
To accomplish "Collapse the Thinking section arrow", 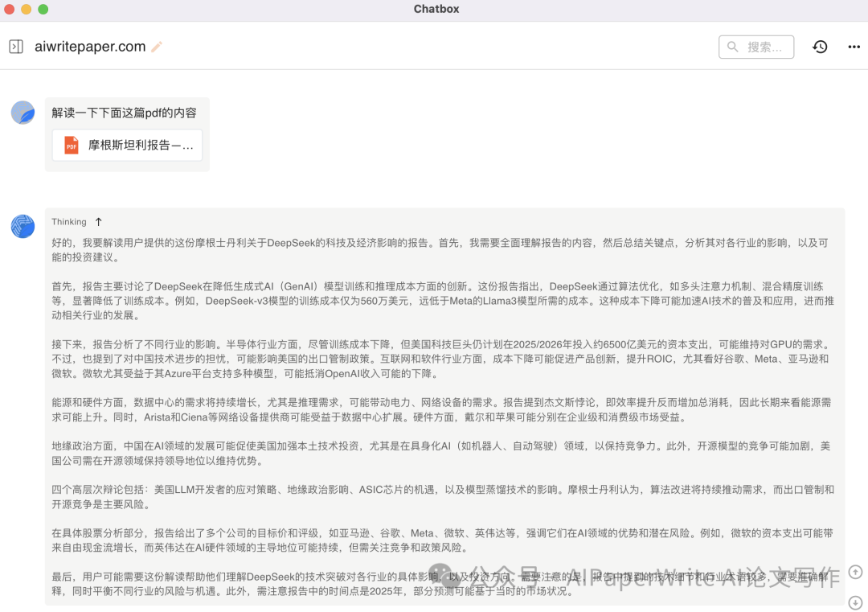I will (x=99, y=222).
